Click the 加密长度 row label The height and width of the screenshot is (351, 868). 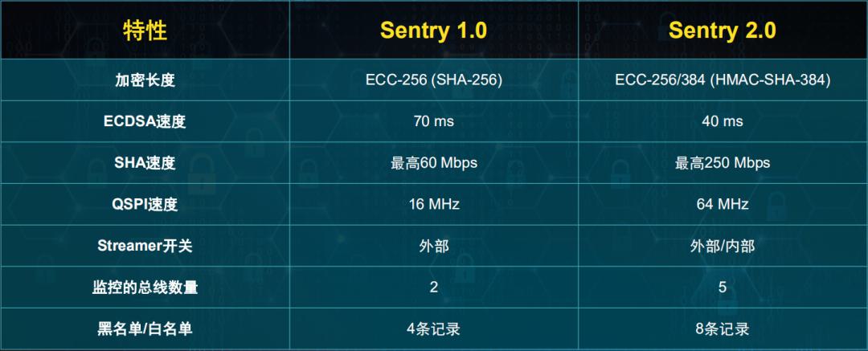coord(145,80)
